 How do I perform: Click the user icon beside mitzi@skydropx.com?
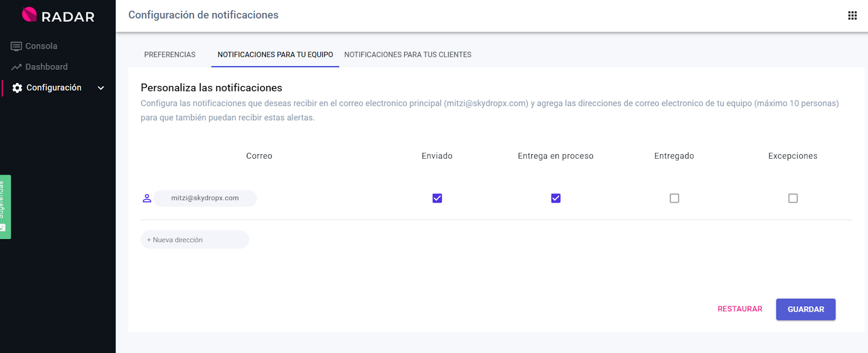[146, 198]
